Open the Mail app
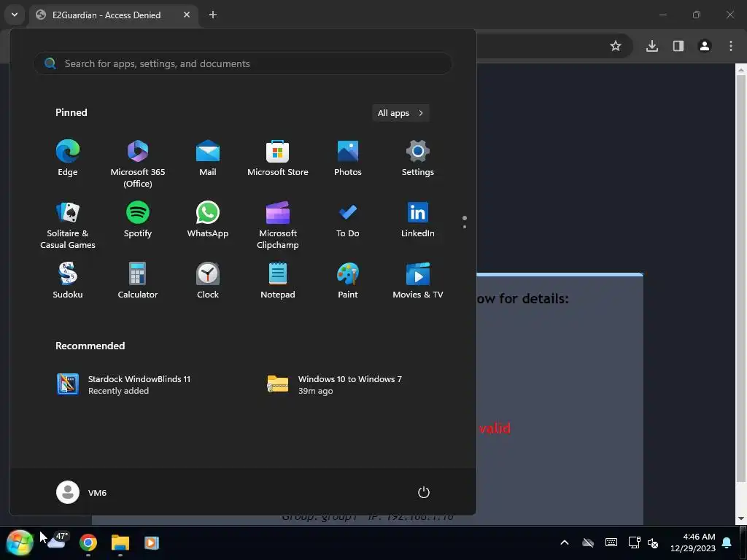 coord(208,158)
